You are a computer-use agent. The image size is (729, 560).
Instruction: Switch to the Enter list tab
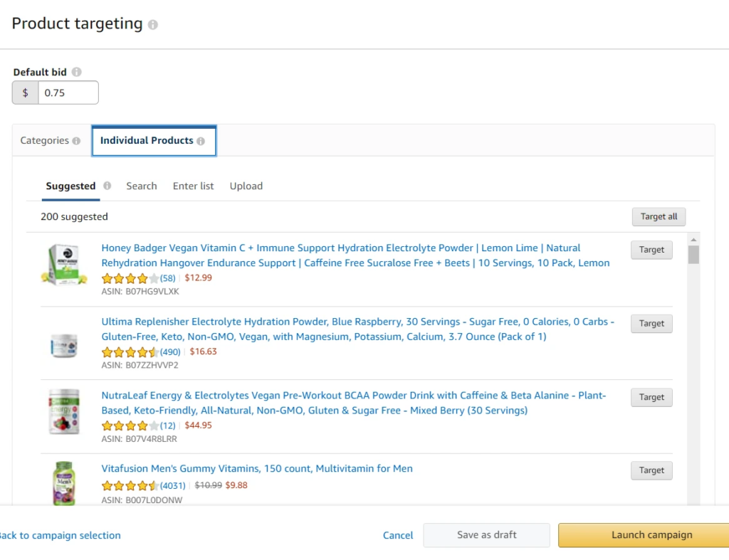(x=193, y=186)
